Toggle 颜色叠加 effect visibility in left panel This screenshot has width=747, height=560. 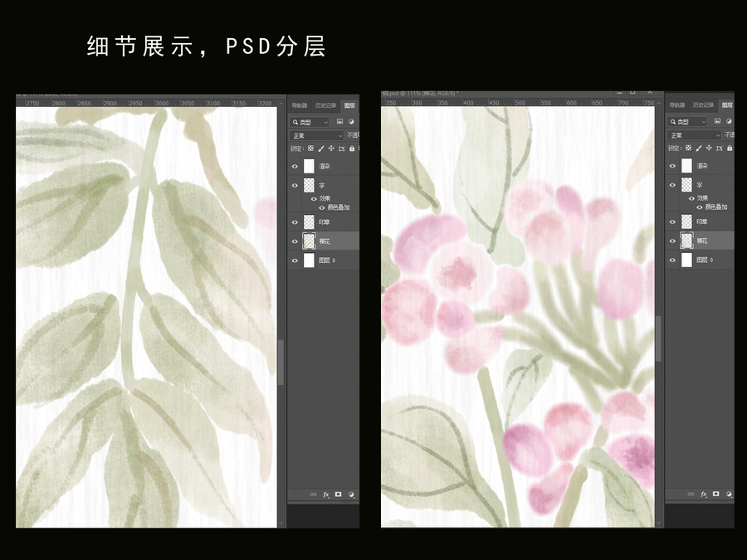click(x=322, y=207)
